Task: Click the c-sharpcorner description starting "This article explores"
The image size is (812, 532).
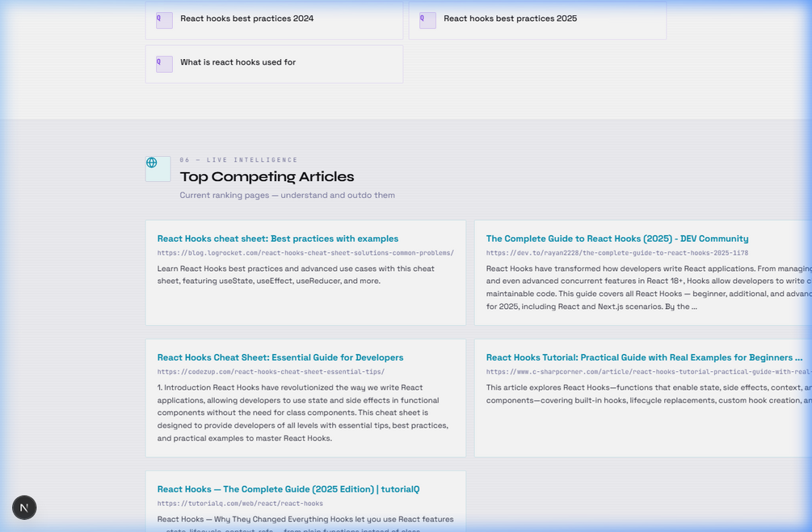Action: pyautogui.click(x=648, y=394)
